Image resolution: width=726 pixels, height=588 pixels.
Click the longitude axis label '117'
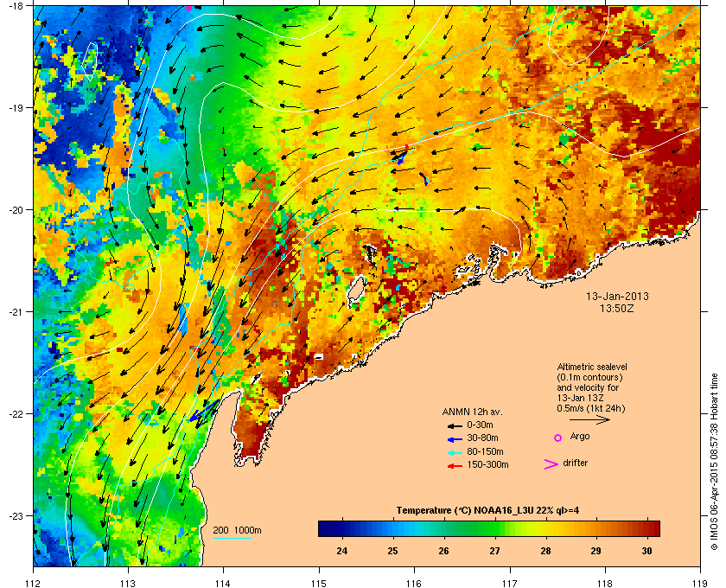click(510, 583)
